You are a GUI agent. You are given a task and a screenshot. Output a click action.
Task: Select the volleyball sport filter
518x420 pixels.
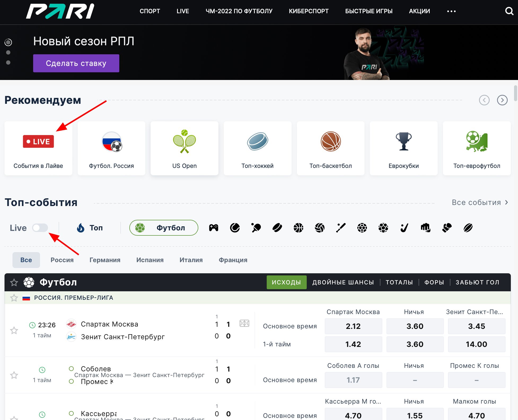tap(320, 228)
